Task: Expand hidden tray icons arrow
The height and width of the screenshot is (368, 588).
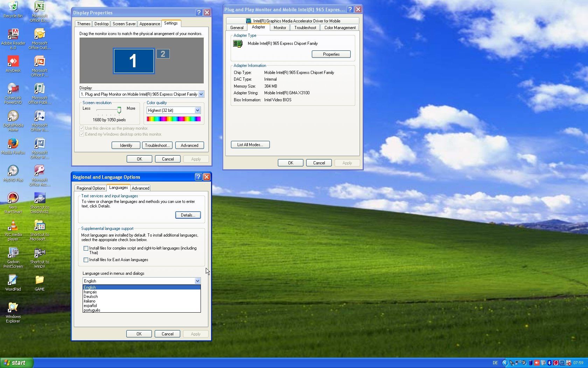Action: pos(505,363)
